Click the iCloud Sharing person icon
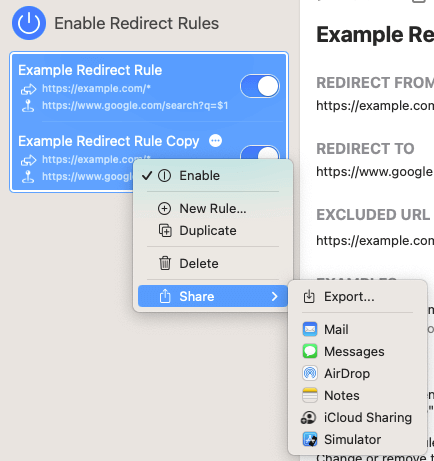The image size is (434, 461). [309, 418]
